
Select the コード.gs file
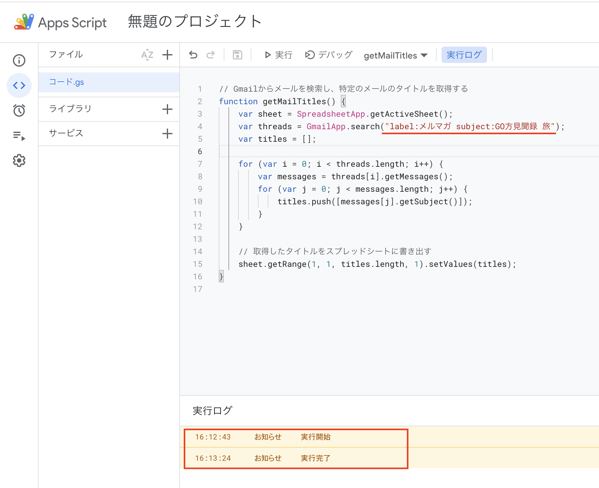pyautogui.click(x=109, y=82)
